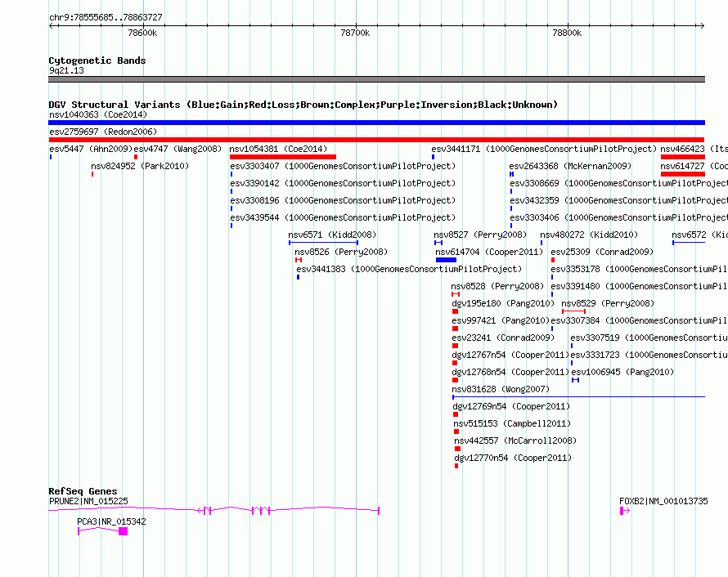Click the nsv824952 (Park2010) variant label
The width and height of the screenshot is (728, 577).
(139, 166)
